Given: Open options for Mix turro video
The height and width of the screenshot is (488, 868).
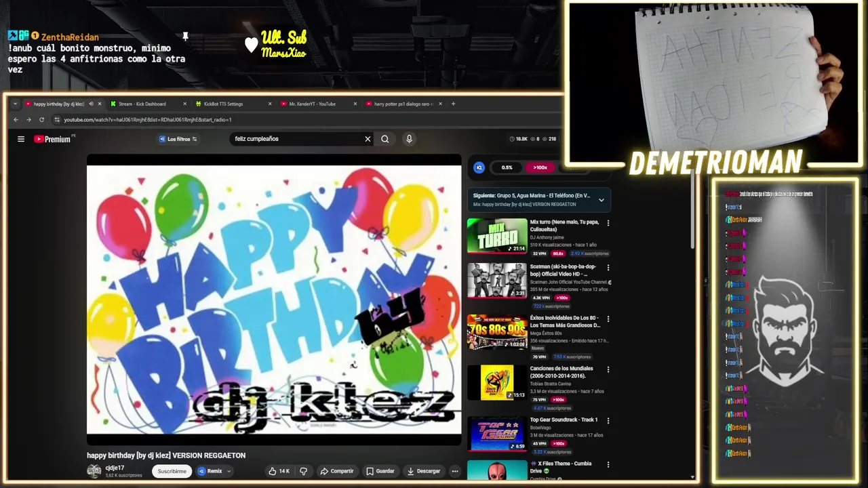Looking at the screenshot, I should [x=608, y=223].
